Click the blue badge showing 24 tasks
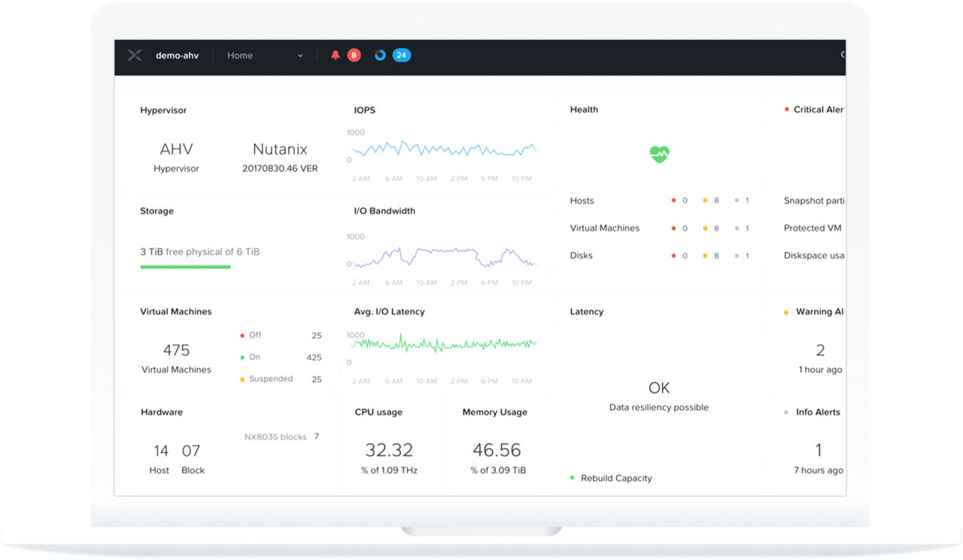Screen dimensions: 963x560 pyautogui.click(x=402, y=56)
